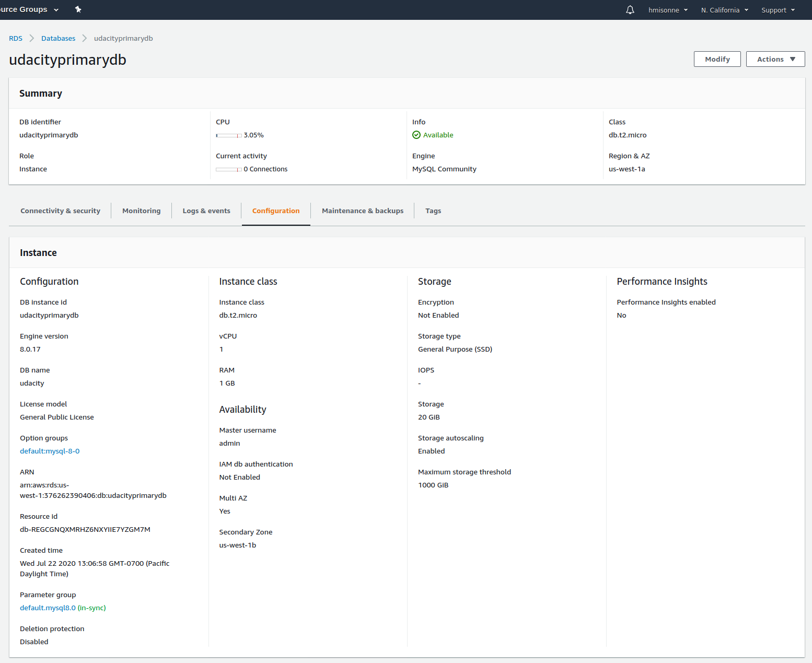Image resolution: width=812 pixels, height=663 pixels.
Task: Click the pin shortcut icon in top bar
Action: point(78,9)
